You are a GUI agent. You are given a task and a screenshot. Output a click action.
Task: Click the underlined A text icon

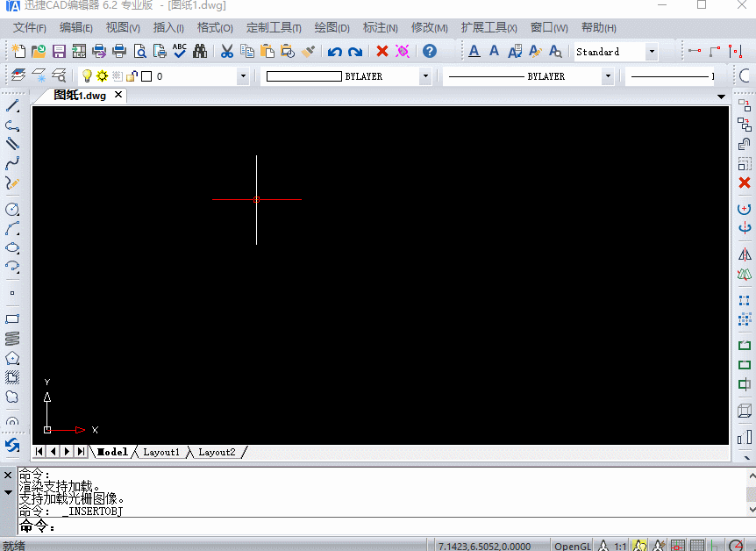474,51
